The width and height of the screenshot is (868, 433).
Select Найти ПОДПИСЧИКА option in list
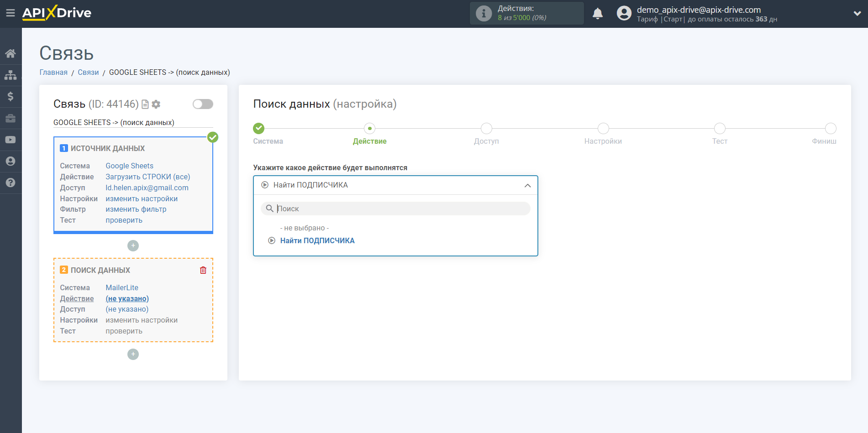pos(317,240)
